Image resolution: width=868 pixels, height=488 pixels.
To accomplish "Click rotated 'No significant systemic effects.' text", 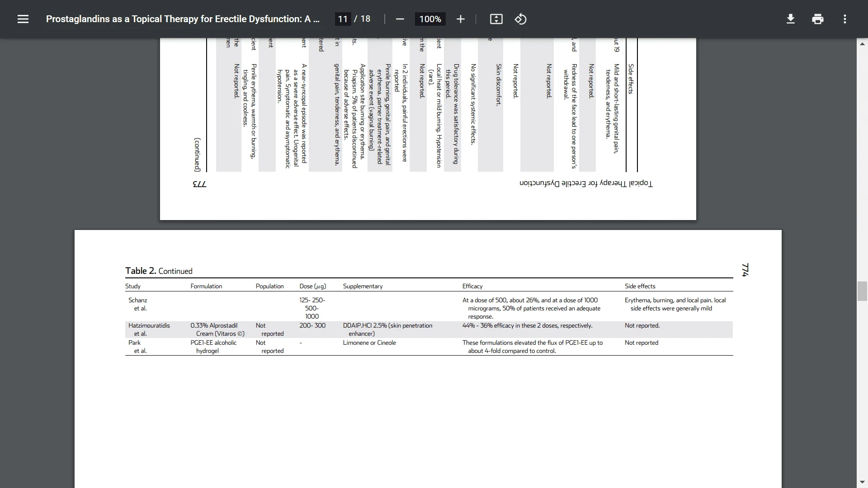I will pyautogui.click(x=473, y=104).
